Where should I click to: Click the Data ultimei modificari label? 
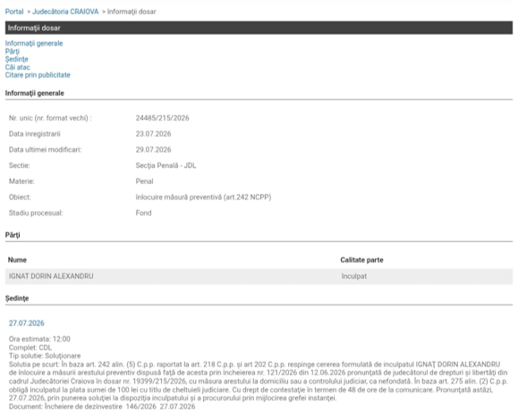coord(45,149)
